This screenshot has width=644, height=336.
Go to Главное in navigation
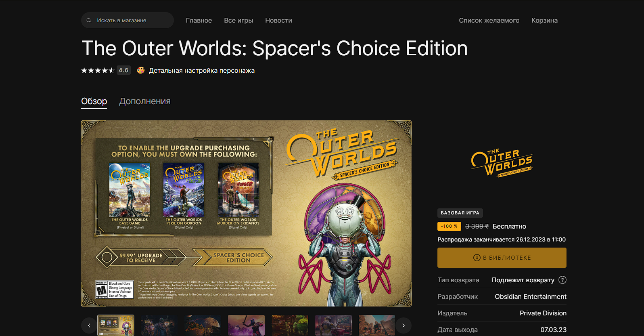pos(199,20)
